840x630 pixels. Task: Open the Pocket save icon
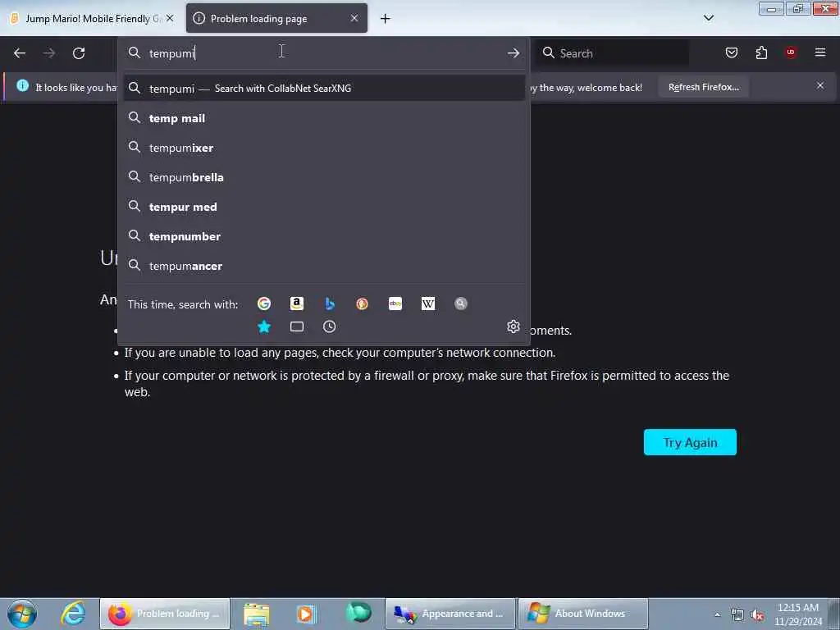pyautogui.click(x=731, y=52)
